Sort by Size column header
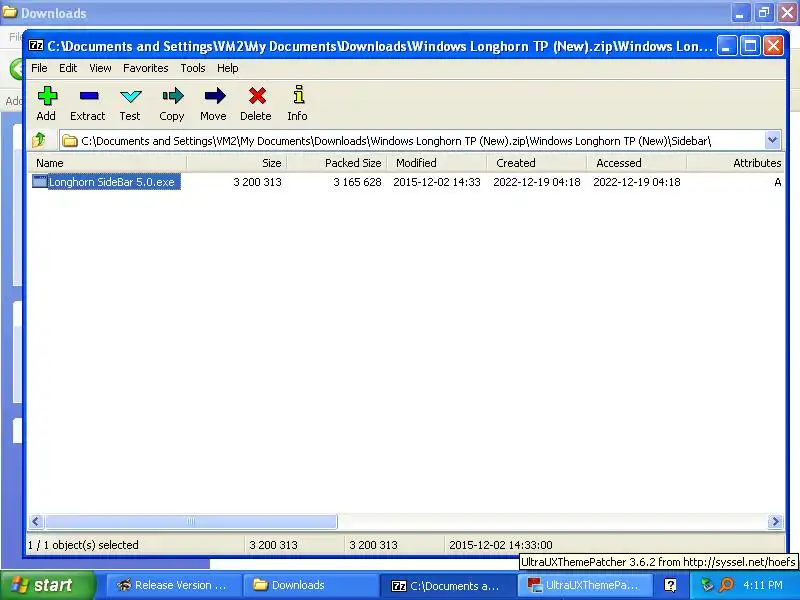 pos(236,163)
